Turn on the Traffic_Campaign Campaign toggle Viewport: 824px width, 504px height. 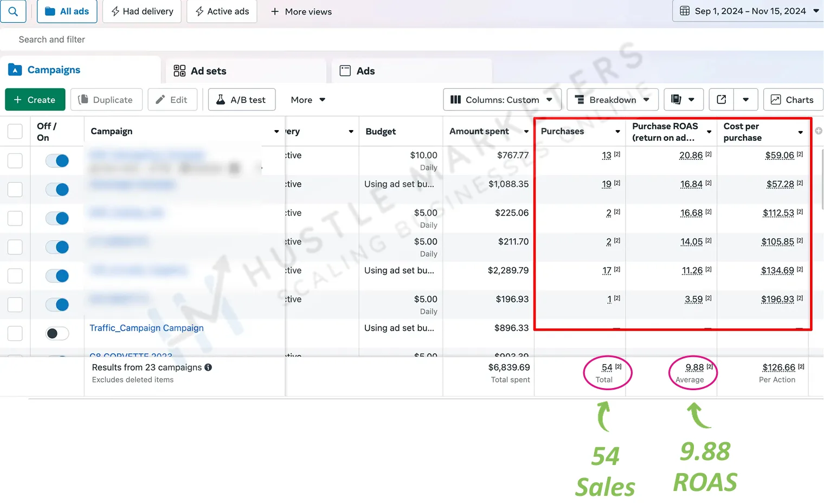click(x=57, y=333)
